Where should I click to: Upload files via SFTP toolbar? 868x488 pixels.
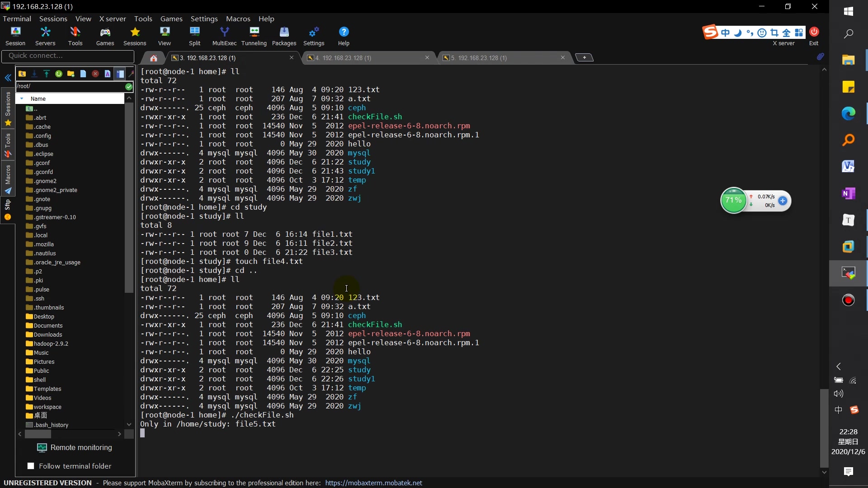point(47,74)
